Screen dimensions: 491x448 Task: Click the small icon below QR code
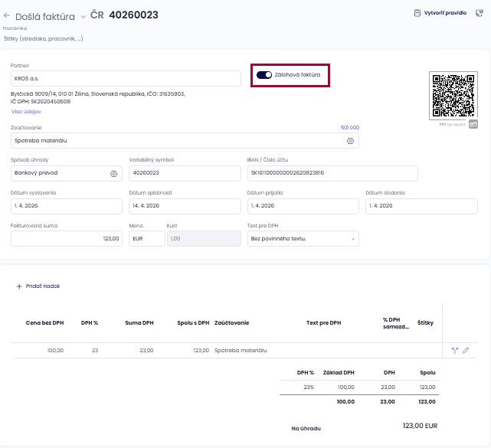[473, 124]
